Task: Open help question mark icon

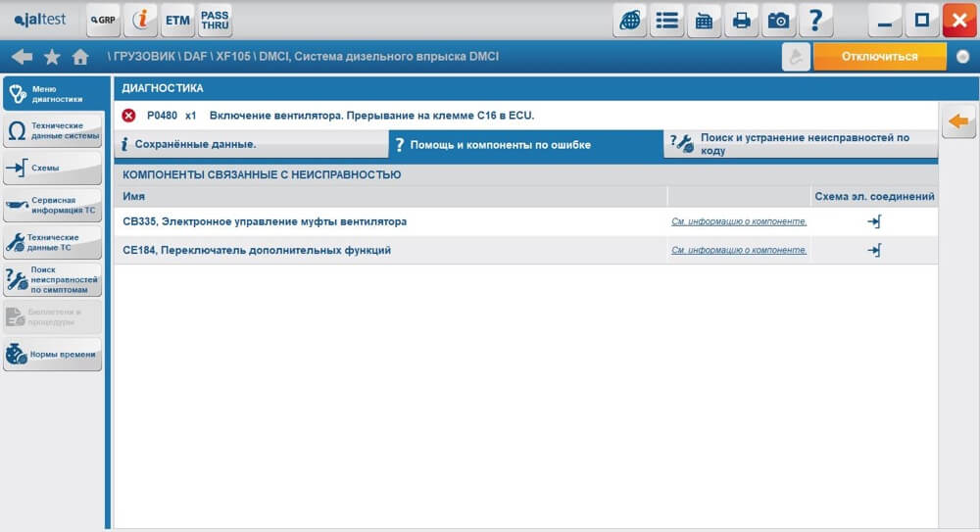Action: [x=815, y=20]
